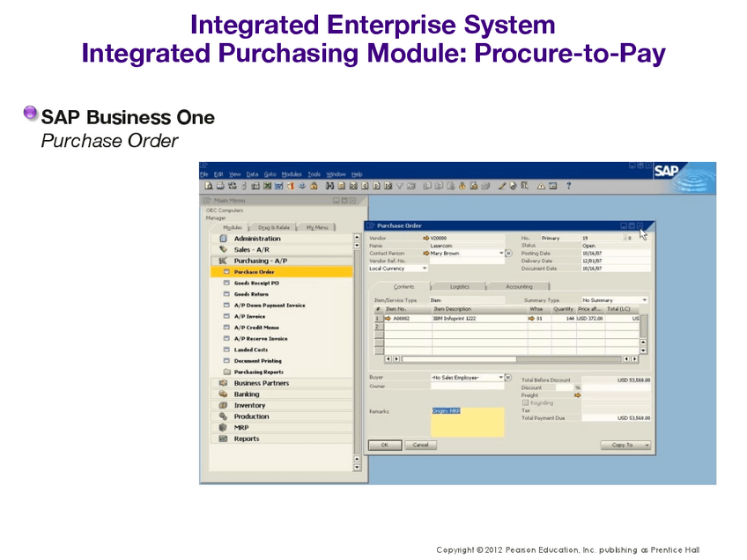This screenshot has width=747, height=560.
Task: Click the Delivery Date field 12/01/07
Action: click(x=616, y=261)
